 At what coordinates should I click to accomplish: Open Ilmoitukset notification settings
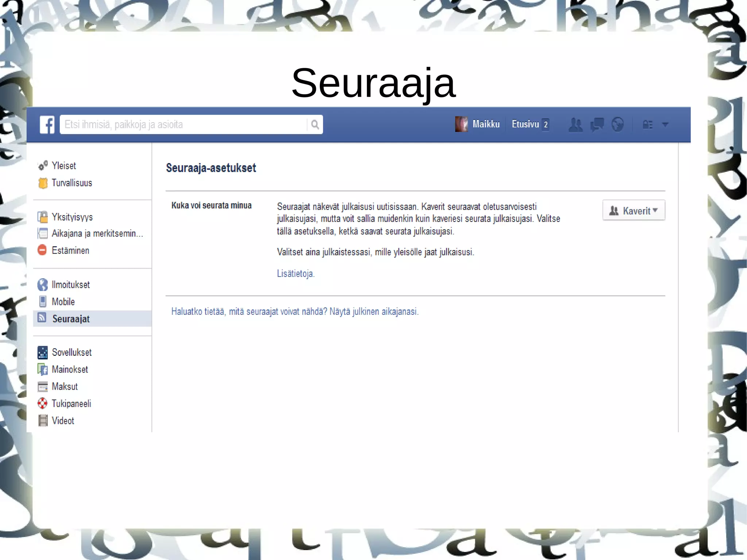point(70,285)
